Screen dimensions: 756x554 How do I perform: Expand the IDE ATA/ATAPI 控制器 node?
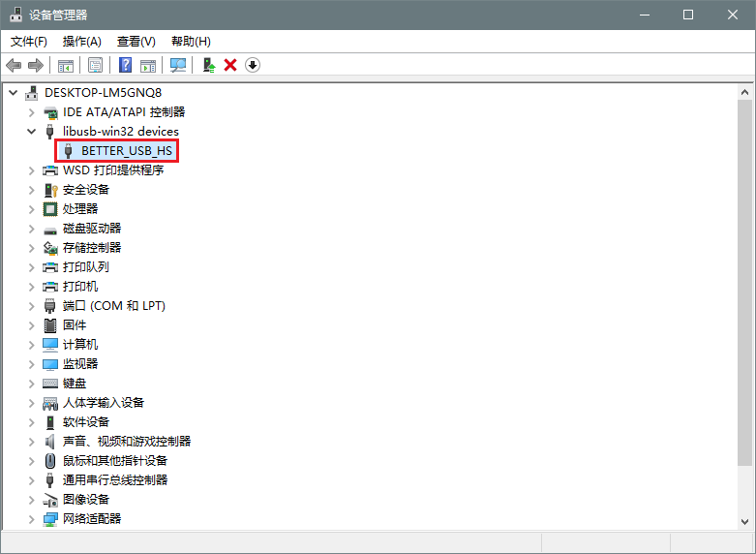tap(33, 112)
